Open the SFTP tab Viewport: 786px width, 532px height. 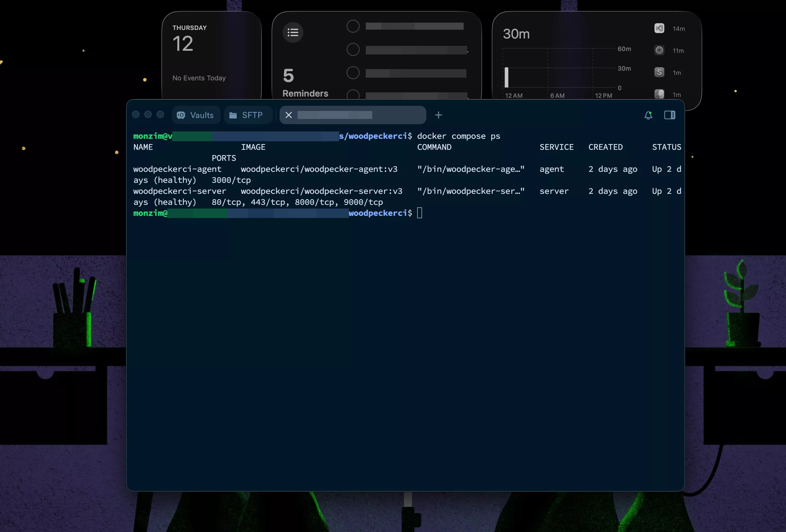pos(248,115)
